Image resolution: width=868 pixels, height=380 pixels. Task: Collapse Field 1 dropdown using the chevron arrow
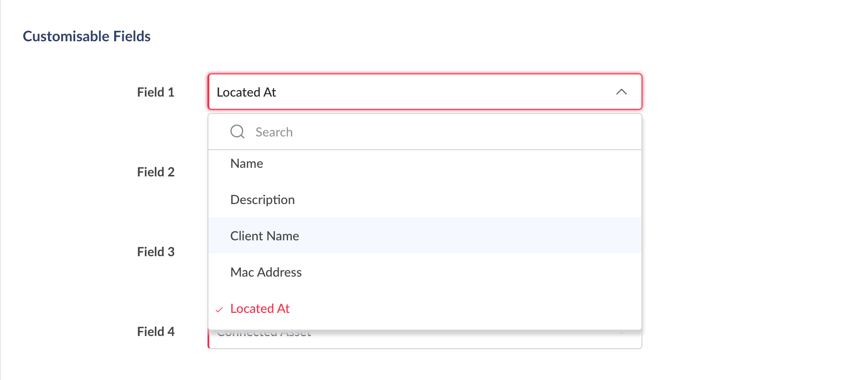(x=621, y=92)
